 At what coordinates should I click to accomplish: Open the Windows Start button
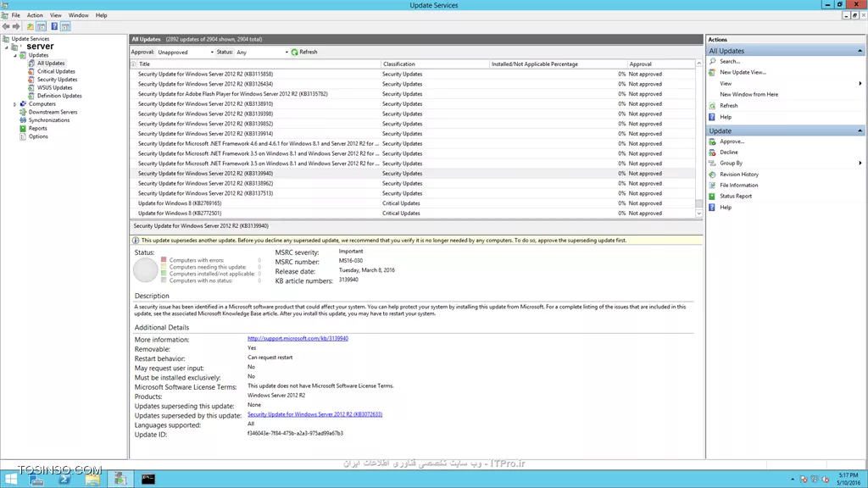click(11, 480)
